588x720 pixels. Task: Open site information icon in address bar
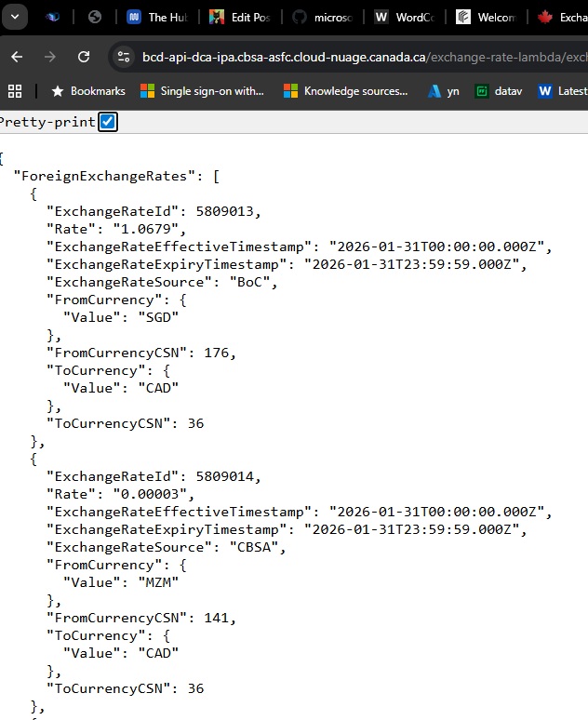click(123, 57)
